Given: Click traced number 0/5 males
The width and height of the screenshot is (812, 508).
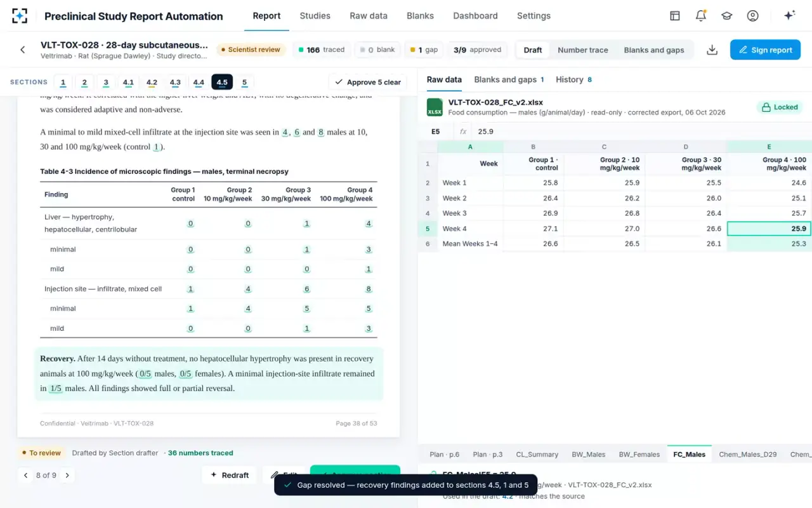Looking at the screenshot, I should coord(145,374).
